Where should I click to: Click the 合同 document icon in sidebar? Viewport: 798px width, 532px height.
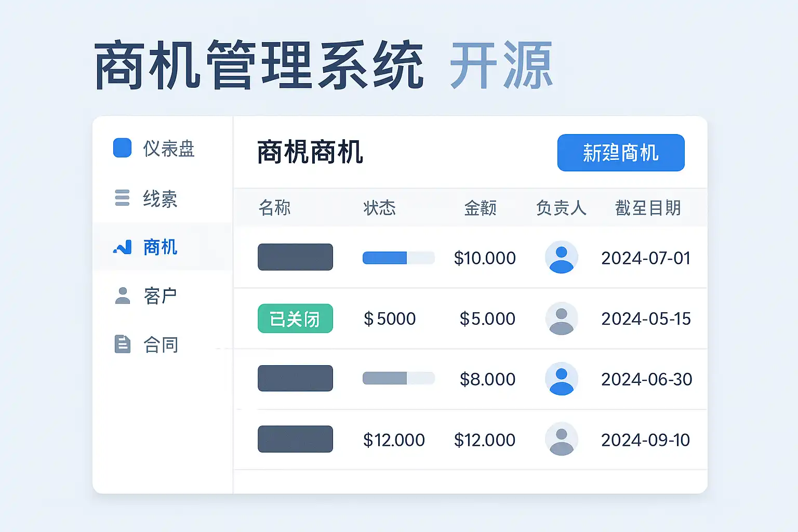122,344
